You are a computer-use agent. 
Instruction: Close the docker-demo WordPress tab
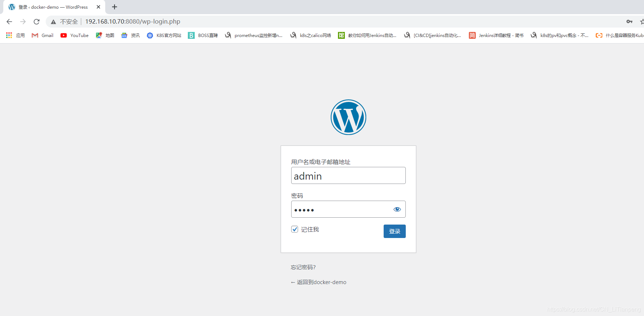pos(98,7)
